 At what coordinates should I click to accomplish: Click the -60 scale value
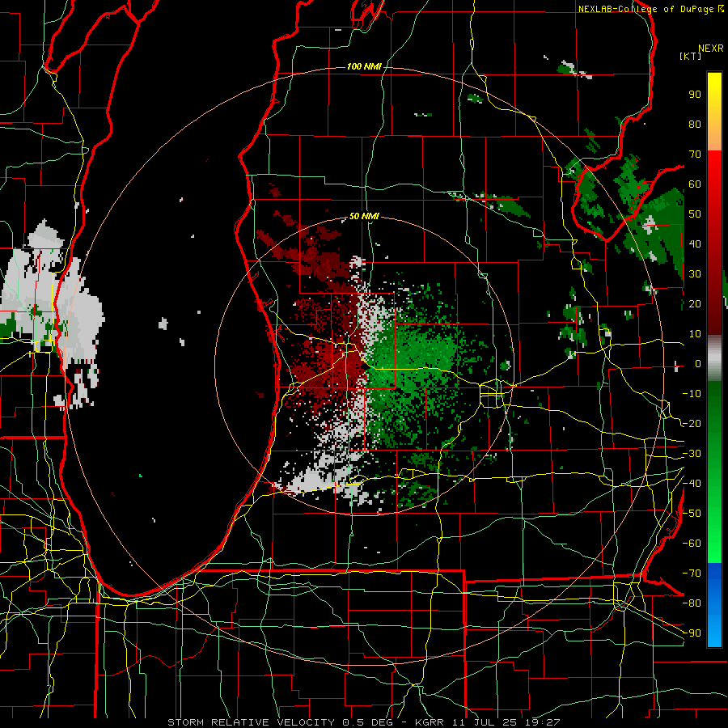pos(692,544)
